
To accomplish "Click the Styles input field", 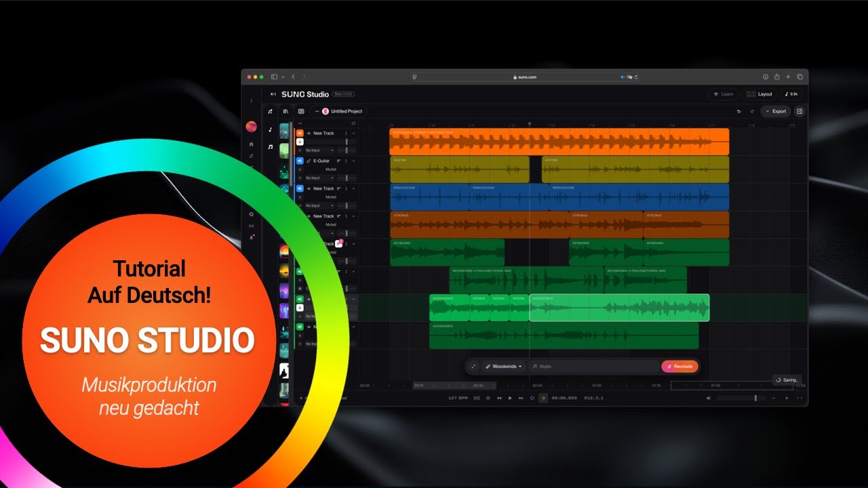I will (x=593, y=366).
